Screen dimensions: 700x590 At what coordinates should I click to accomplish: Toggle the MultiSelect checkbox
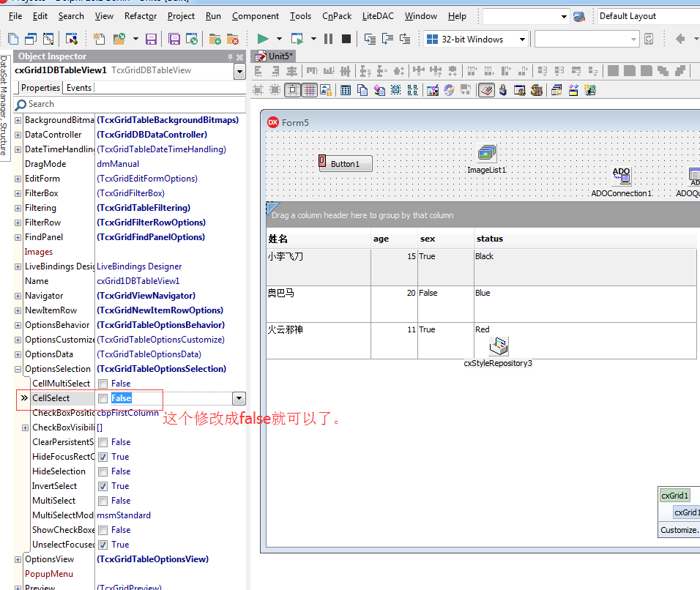point(103,501)
